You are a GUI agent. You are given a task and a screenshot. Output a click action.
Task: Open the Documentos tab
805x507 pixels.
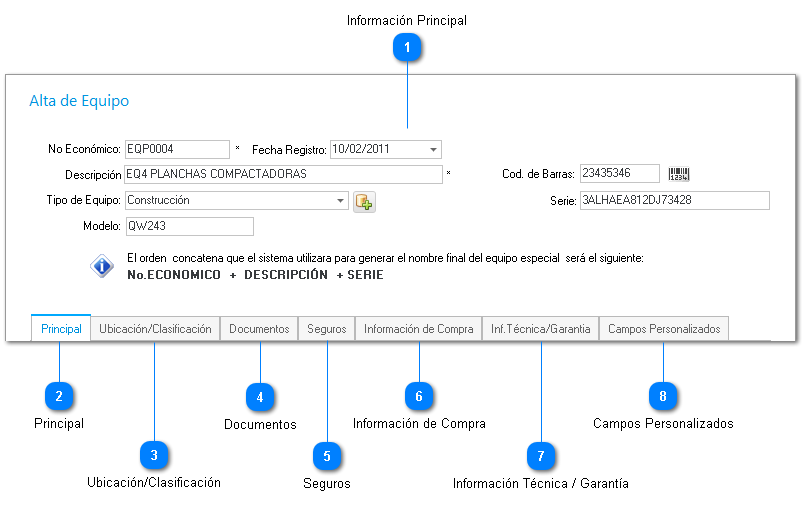tap(259, 329)
